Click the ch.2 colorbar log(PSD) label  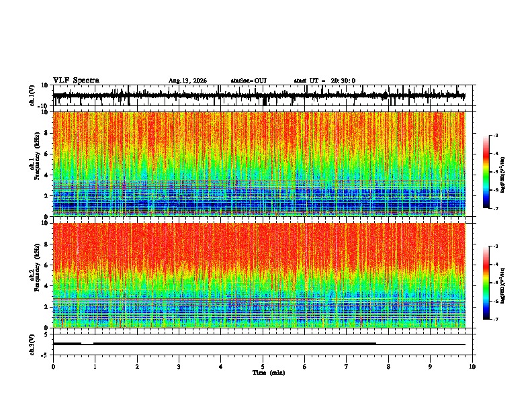[502, 285]
